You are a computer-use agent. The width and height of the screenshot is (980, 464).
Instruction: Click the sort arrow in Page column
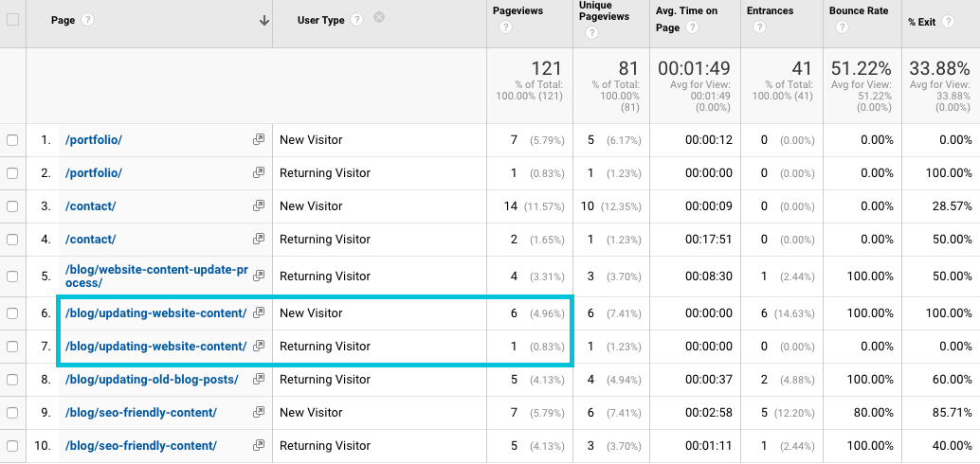coord(263,20)
